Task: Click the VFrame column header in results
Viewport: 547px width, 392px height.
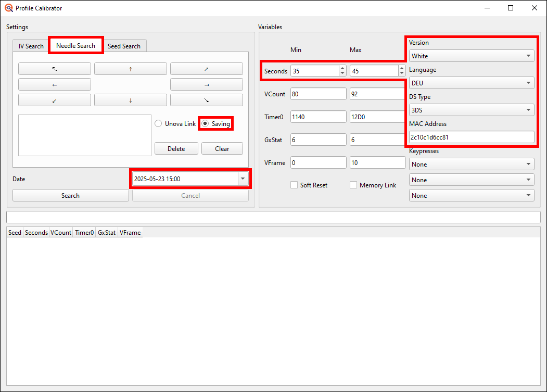Action: coord(130,233)
